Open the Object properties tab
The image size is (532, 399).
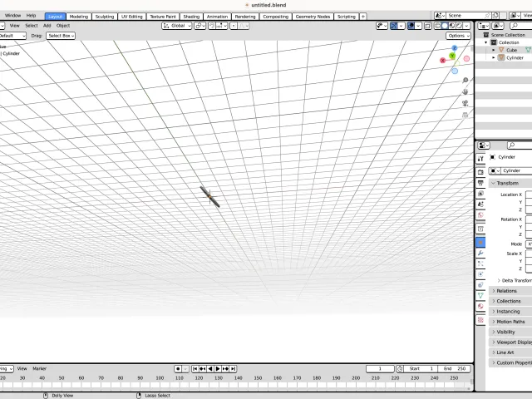pos(480,242)
